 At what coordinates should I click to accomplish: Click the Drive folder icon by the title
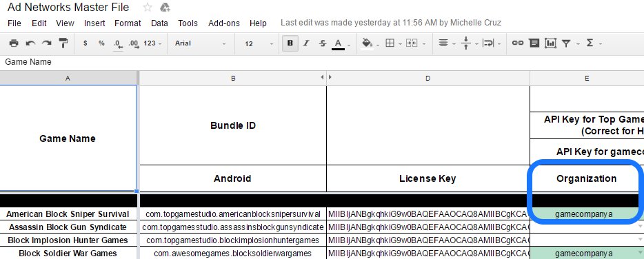click(165, 8)
